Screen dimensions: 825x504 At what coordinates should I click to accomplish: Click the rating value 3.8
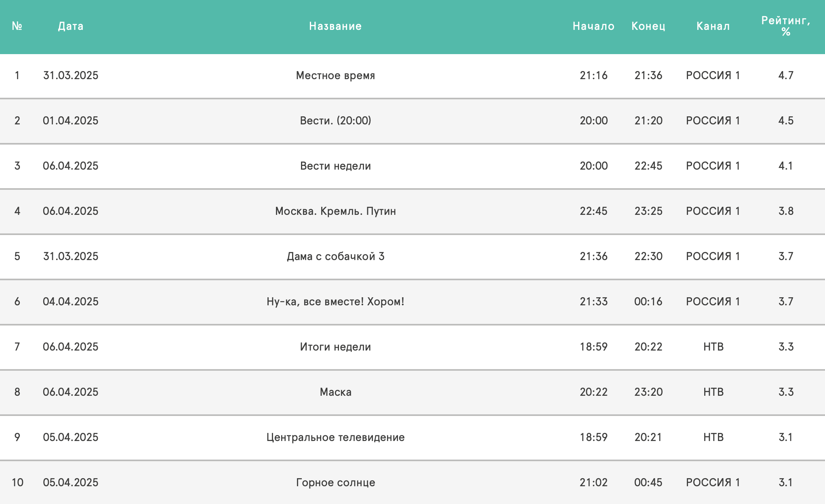pyautogui.click(x=786, y=211)
